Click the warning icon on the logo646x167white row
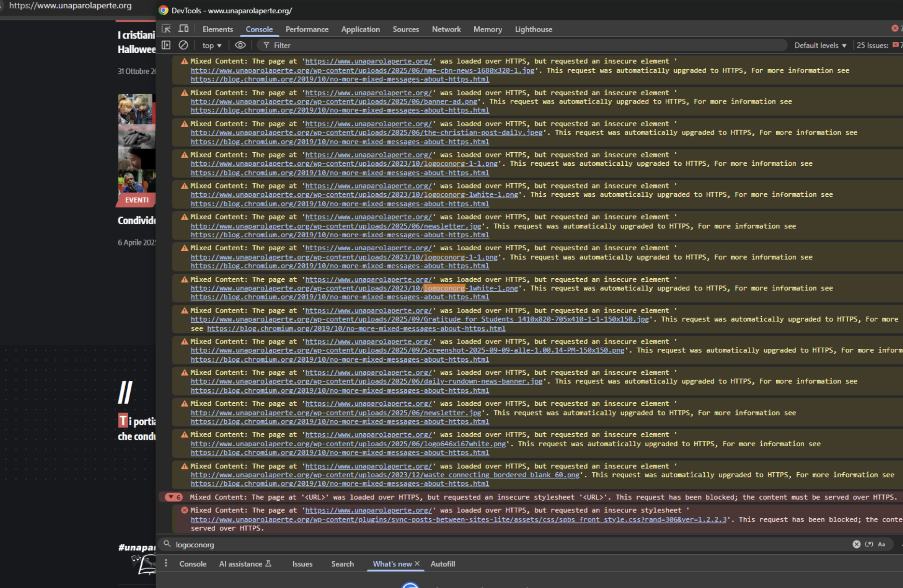Viewport: 903px width, 588px height. 184,435
